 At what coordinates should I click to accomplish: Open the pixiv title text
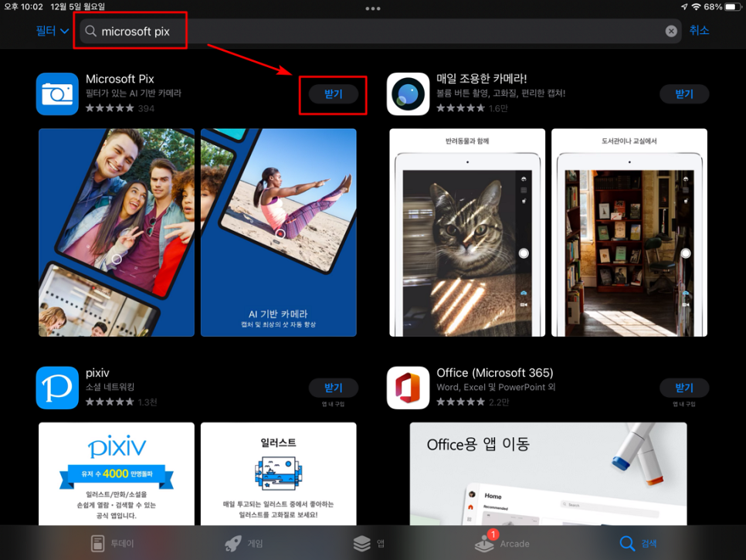97,372
